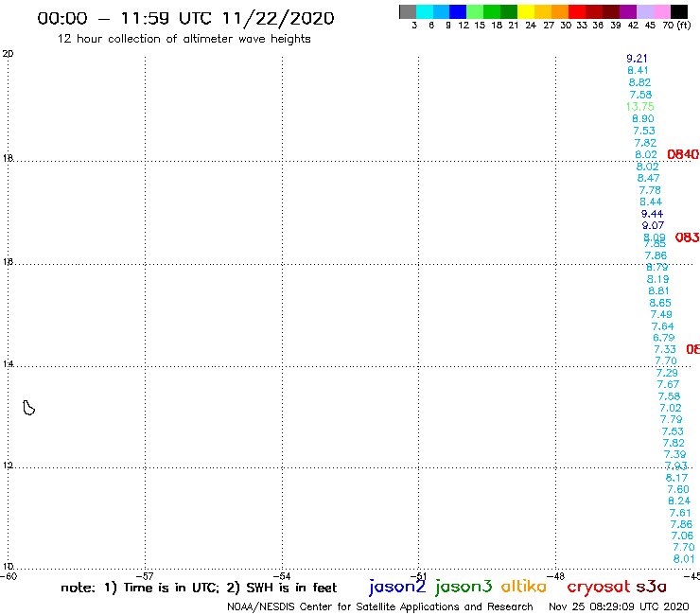The width and height of the screenshot is (700, 615).
Task: Click the green wave height value 13.75
Action: (639, 107)
